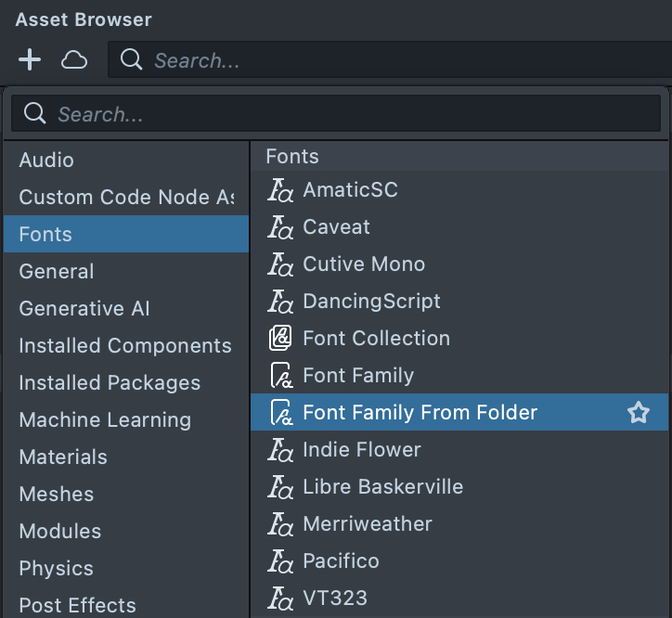Click the Font Family icon
The height and width of the screenshot is (618, 672).
280,376
